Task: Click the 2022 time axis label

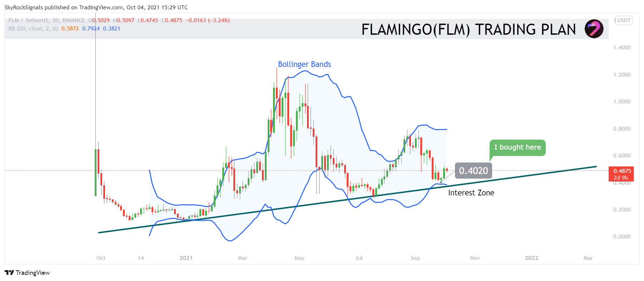Action: point(531,258)
